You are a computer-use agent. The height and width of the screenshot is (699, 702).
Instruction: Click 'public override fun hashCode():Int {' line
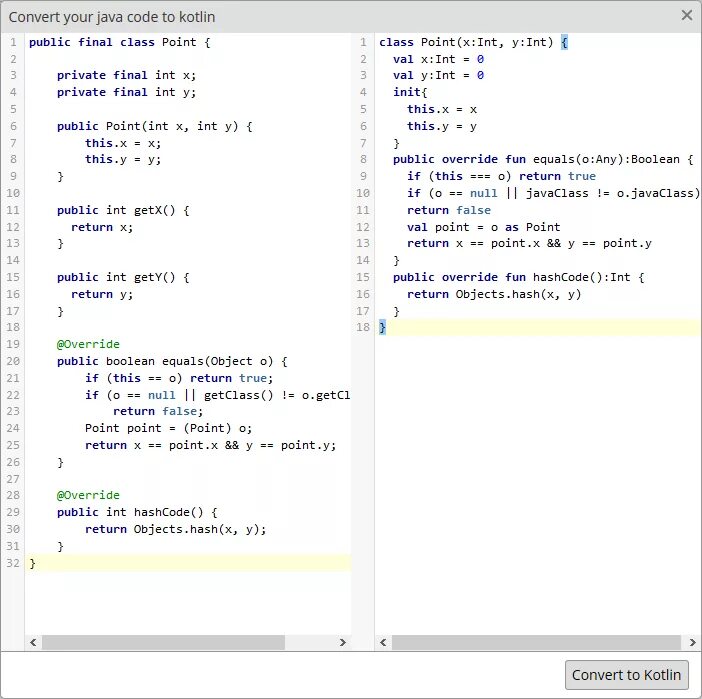(x=518, y=277)
